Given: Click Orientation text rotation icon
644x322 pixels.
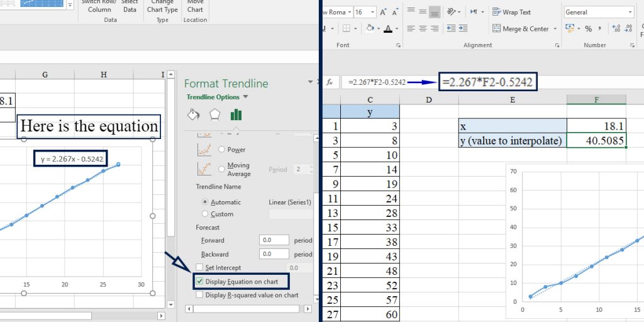Looking at the screenshot, I should pos(452,12).
